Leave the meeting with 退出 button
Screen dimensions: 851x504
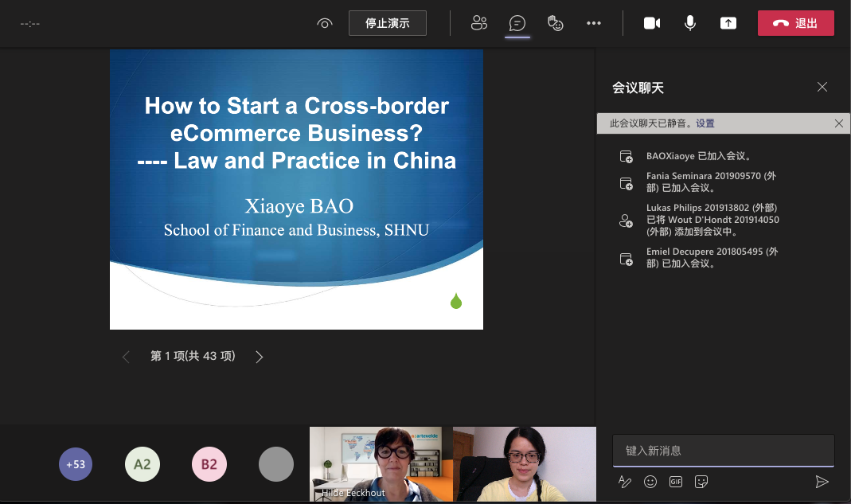(796, 23)
